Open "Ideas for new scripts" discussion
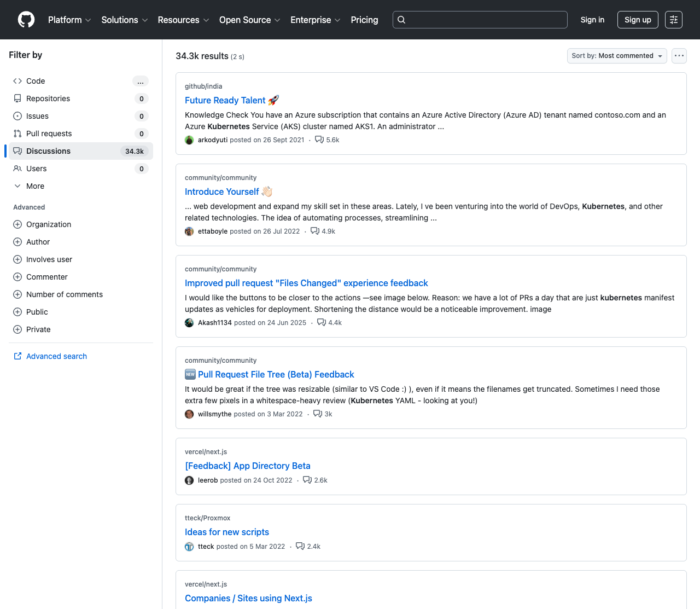 [x=227, y=532]
